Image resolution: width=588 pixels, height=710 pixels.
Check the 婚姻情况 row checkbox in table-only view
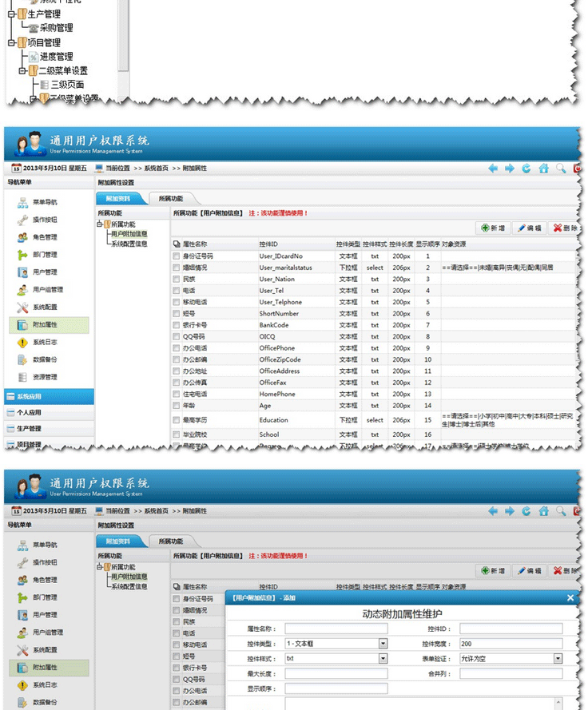click(x=177, y=268)
